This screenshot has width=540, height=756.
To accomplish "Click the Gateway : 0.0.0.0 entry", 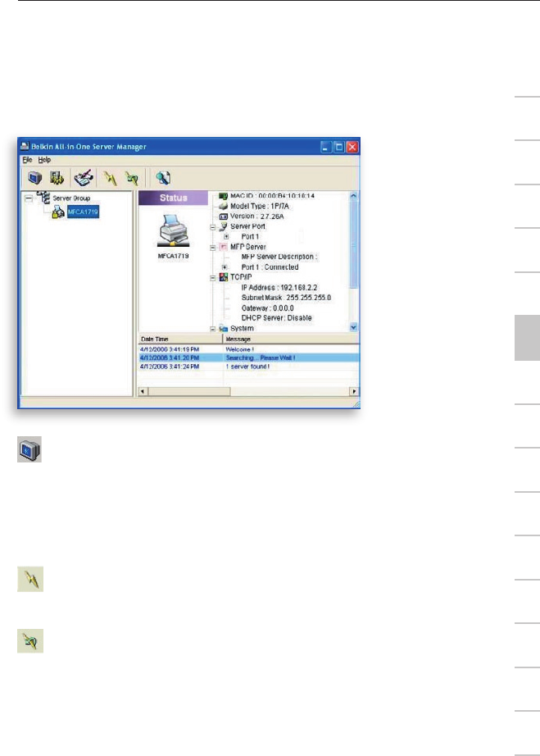I will (x=267, y=308).
